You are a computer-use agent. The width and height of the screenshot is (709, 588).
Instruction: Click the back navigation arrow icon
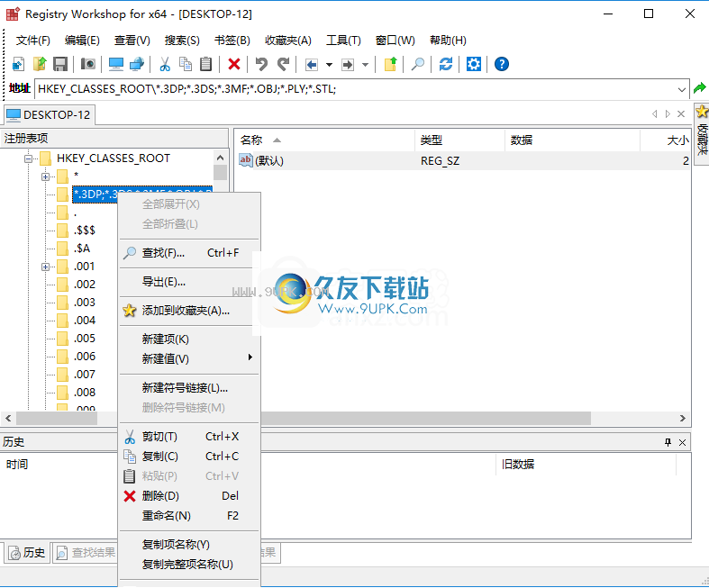(x=312, y=65)
